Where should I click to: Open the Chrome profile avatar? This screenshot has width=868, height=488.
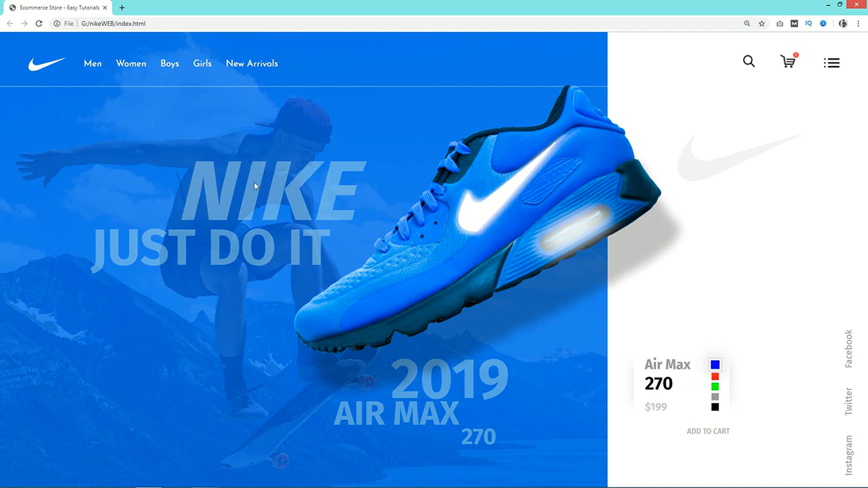click(843, 23)
